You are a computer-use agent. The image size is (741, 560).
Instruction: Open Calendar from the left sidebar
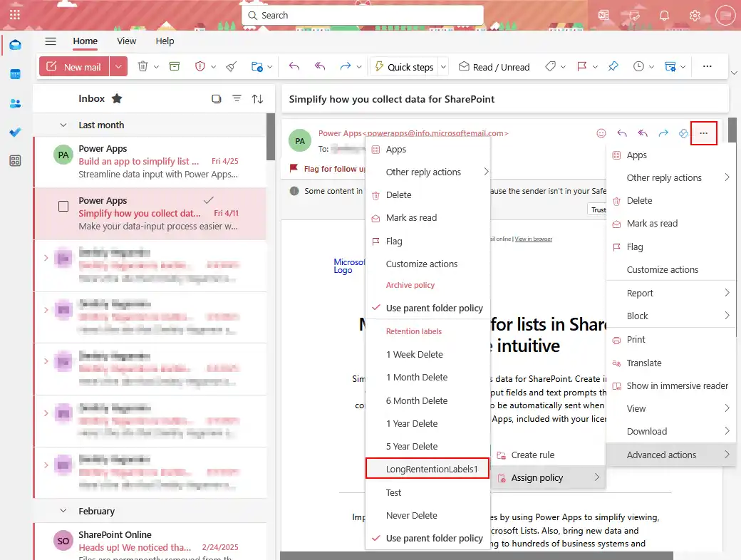(16, 73)
